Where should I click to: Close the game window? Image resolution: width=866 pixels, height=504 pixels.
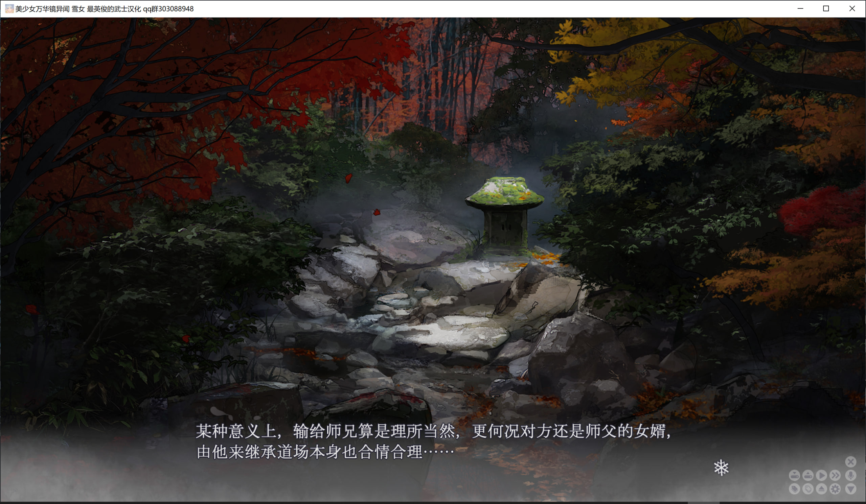852,8
